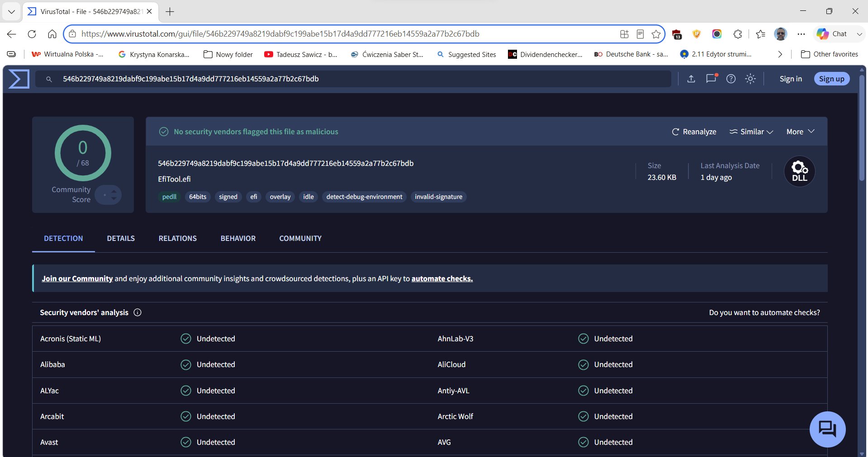The height and width of the screenshot is (457, 868).
Task: Click the info icon beside Security vendors' analysis
Action: [138, 312]
